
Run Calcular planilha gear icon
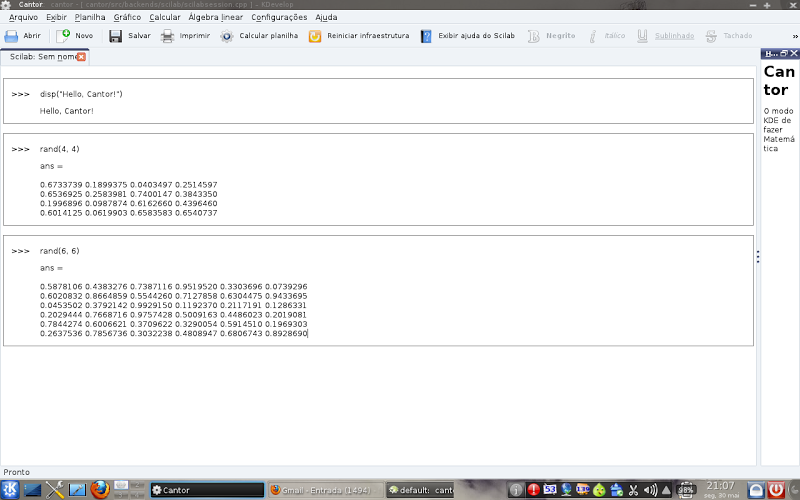coord(227,36)
